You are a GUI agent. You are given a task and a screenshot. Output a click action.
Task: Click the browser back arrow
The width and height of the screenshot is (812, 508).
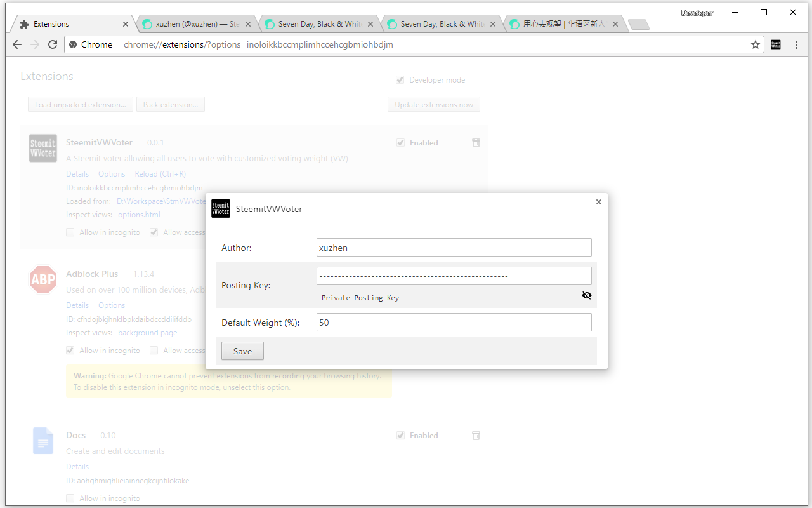pyautogui.click(x=17, y=44)
